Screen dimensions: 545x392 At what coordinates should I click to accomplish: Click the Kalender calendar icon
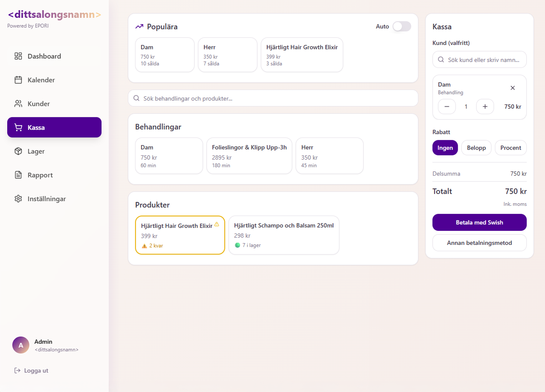click(x=18, y=80)
